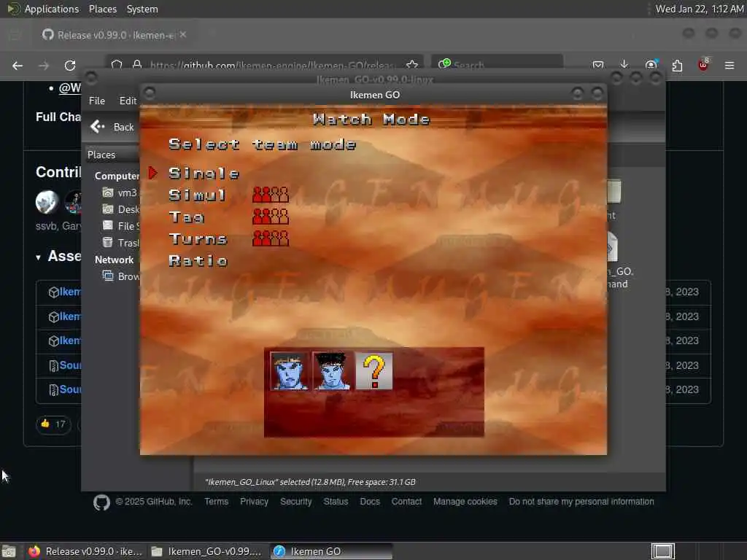Image resolution: width=747 pixels, height=560 pixels.
Task: Close the Release v0.99.0 browser tab
Action: pyautogui.click(x=183, y=35)
